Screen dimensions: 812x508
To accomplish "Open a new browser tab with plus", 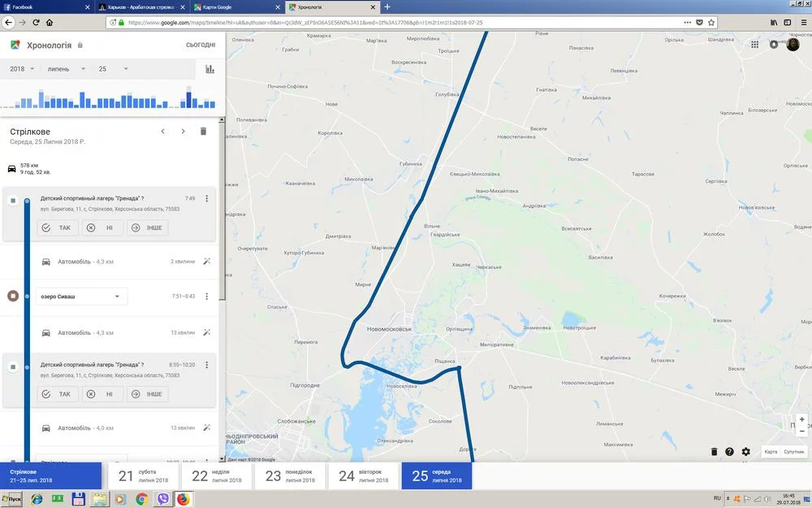I will [387, 7].
